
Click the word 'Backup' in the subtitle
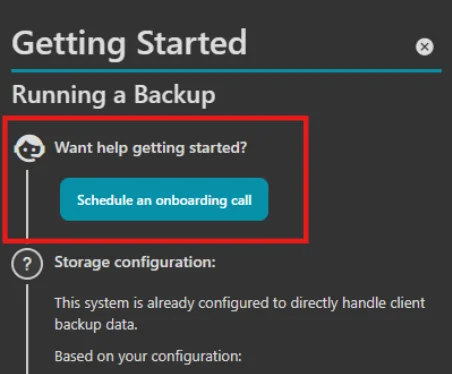point(175,95)
